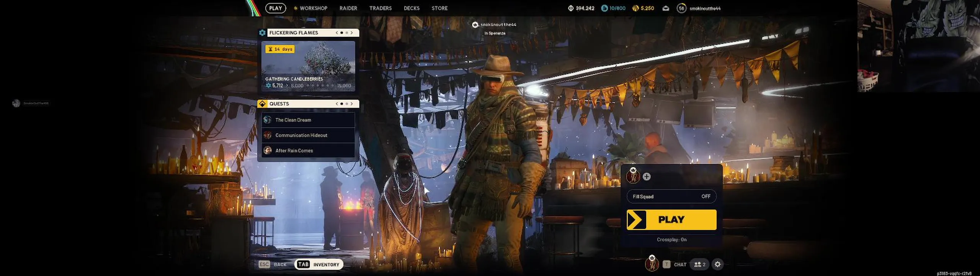980x276 pixels.
Task: Click the level 56 badge icon
Action: pyautogui.click(x=681, y=8)
